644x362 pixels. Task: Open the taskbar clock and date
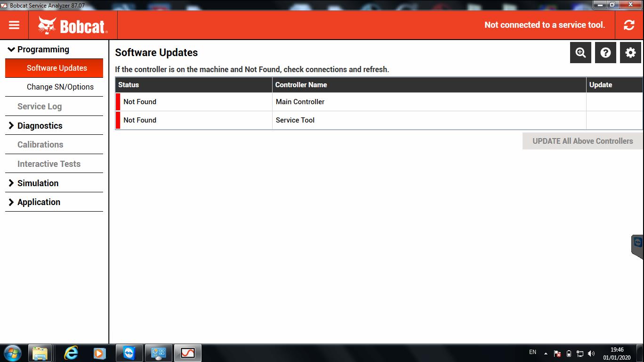click(617, 354)
